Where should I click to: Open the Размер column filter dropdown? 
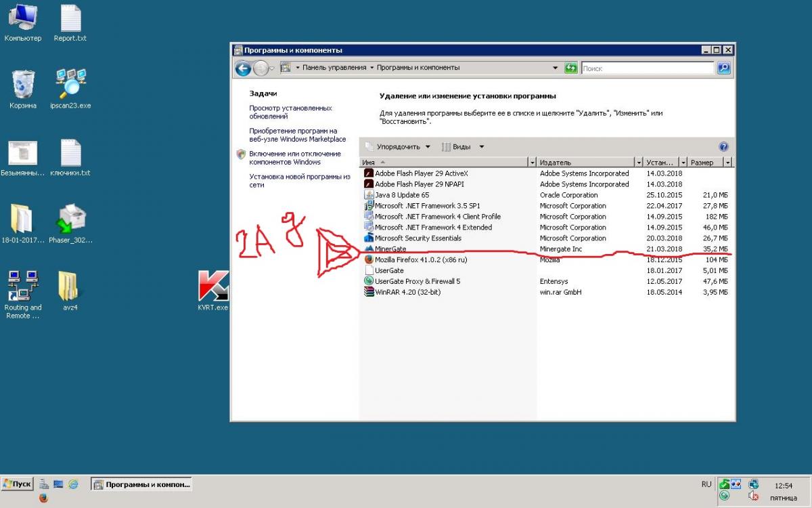pyautogui.click(x=728, y=163)
